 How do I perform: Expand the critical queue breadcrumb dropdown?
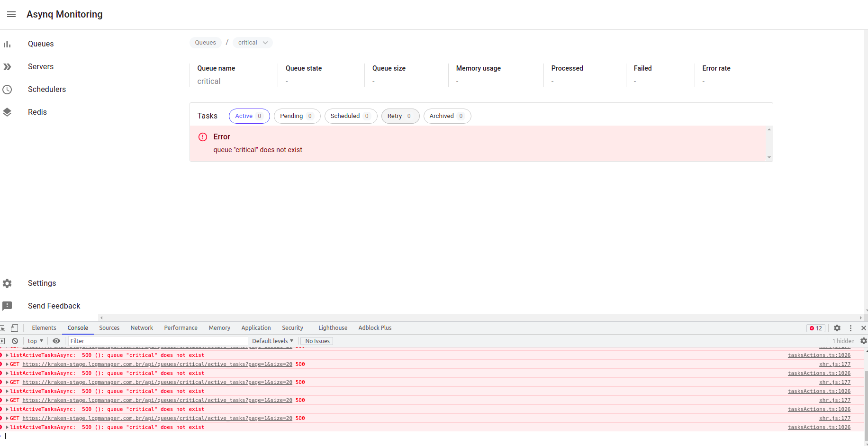pyautogui.click(x=253, y=43)
